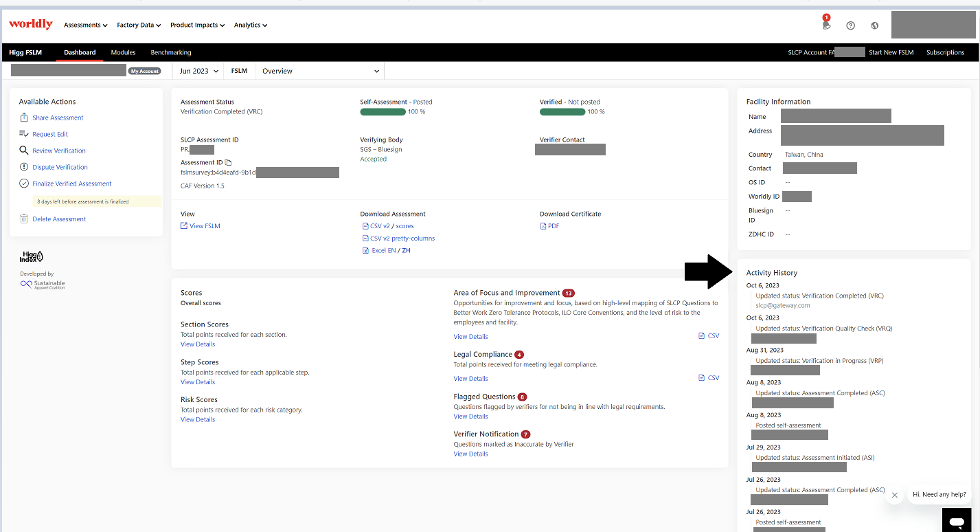The image size is (980, 532).
Task: View Details under Step Scores
Action: pos(198,381)
